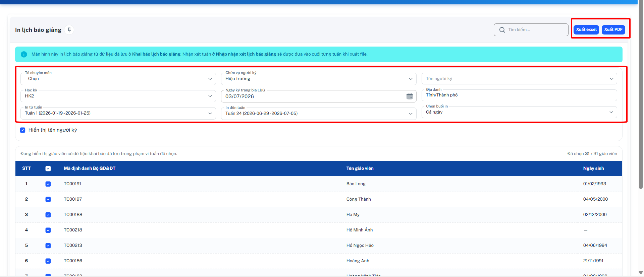Click the info icon in the notice banner
Viewport: 644px width, 277px height.
24,54
